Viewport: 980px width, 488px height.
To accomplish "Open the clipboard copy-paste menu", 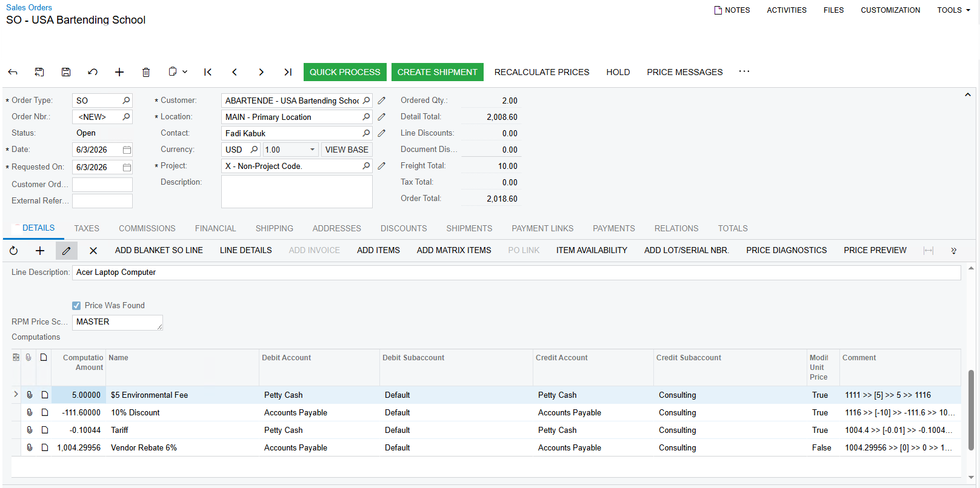I will (x=178, y=72).
